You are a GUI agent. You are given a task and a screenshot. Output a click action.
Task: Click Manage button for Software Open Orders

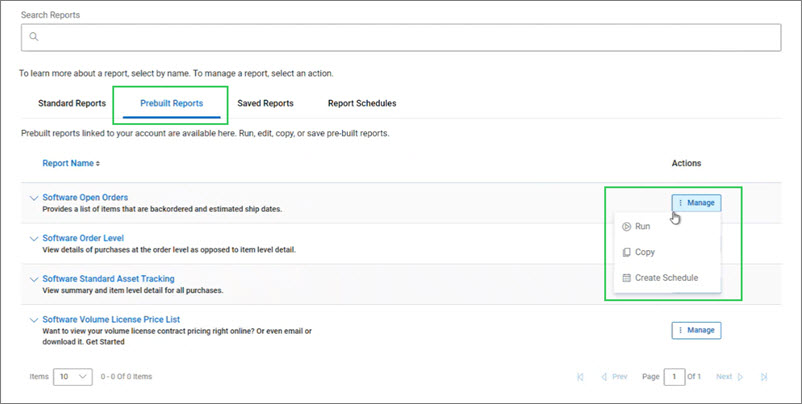[696, 203]
